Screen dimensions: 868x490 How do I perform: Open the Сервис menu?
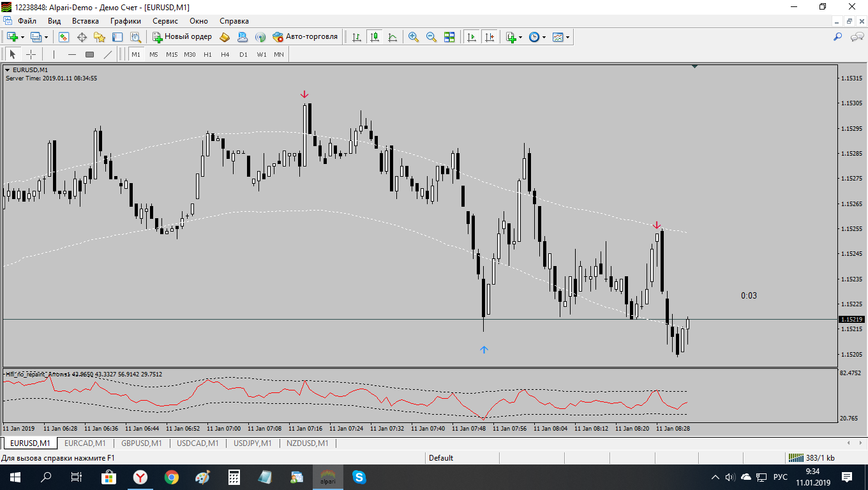click(165, 21)
